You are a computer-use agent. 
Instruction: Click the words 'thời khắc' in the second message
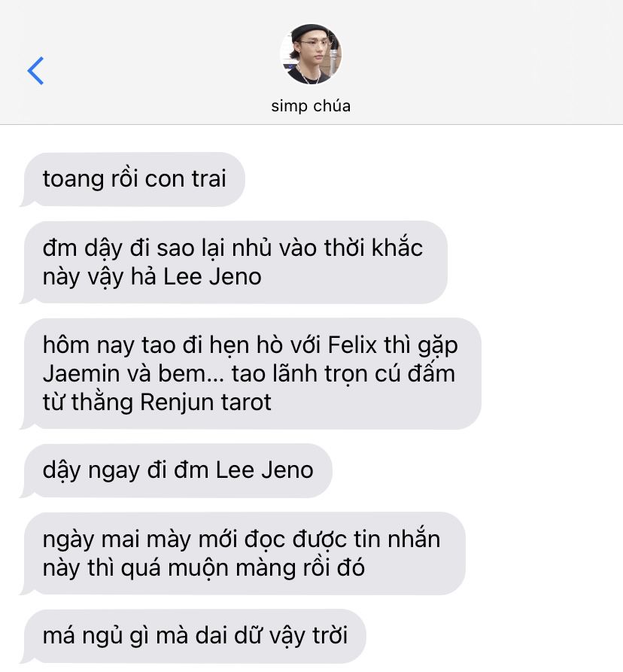(373, 248)
